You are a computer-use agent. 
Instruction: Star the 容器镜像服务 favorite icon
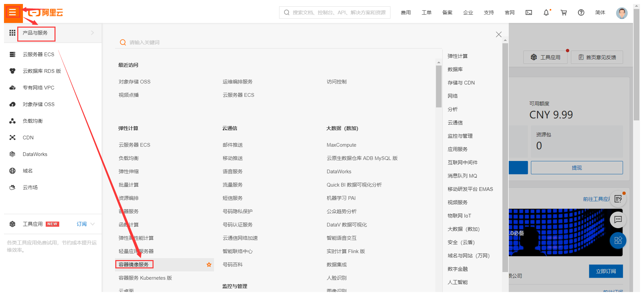pyautogui.click(x=209, y=264)
